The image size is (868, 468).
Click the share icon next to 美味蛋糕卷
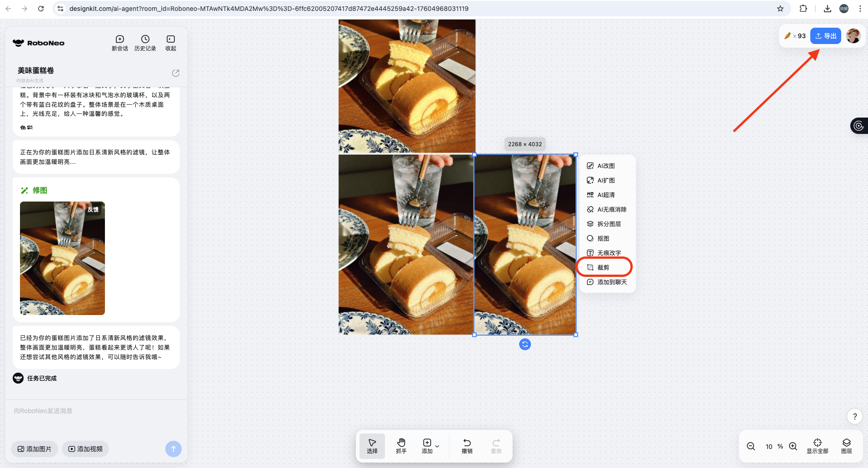click(176, 73)
